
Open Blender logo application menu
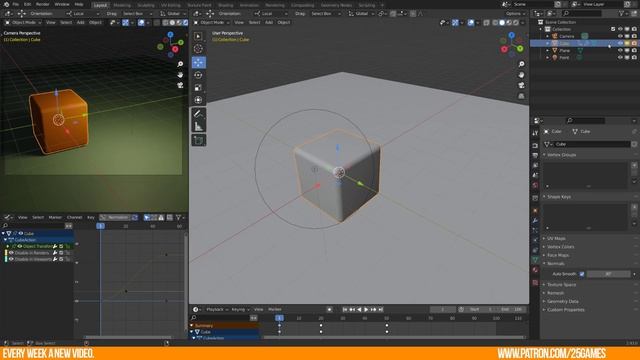click(6, 4)
